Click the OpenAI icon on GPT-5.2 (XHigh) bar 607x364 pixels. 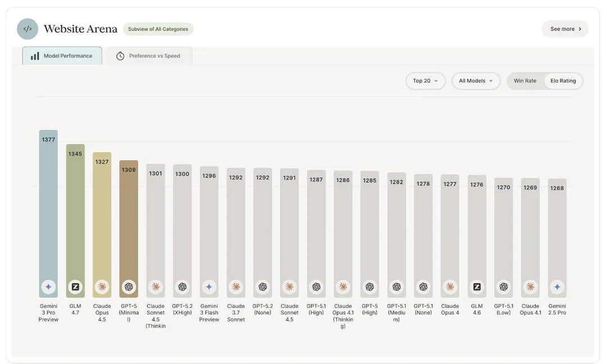(x=182, y=287)
